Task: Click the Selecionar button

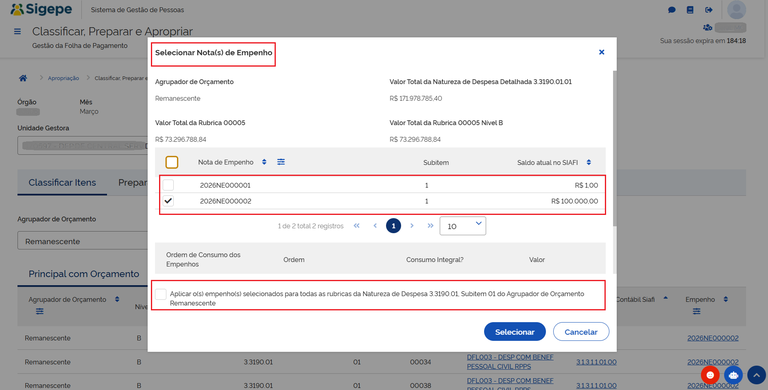Action: (x=515, y=332)
